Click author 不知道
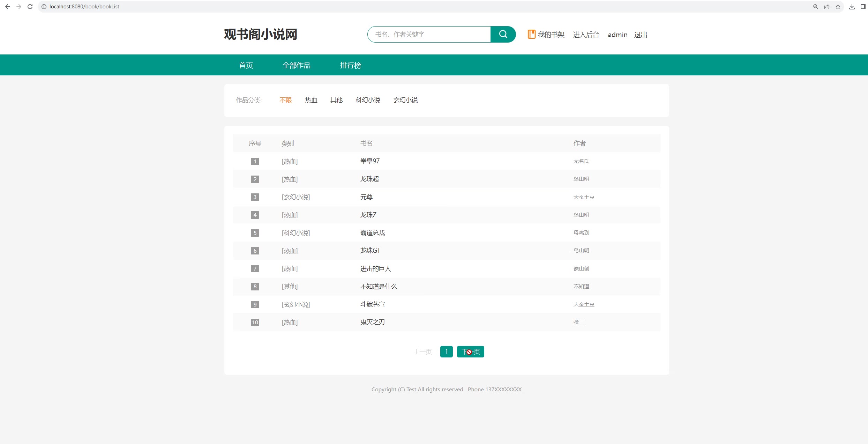Viewport: 868px width, 444px height. pyautogui.click(x=581, y=287)
